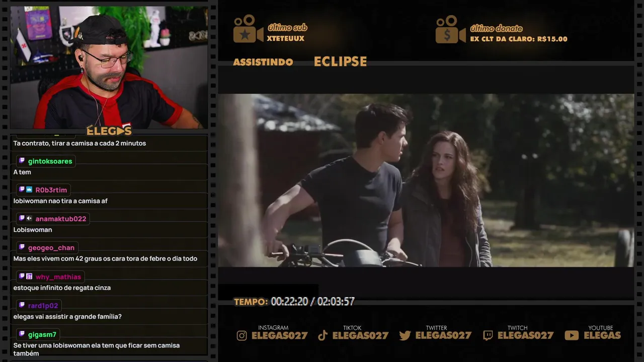Click Twitch badge beside gintoksoares

[22, 161]
